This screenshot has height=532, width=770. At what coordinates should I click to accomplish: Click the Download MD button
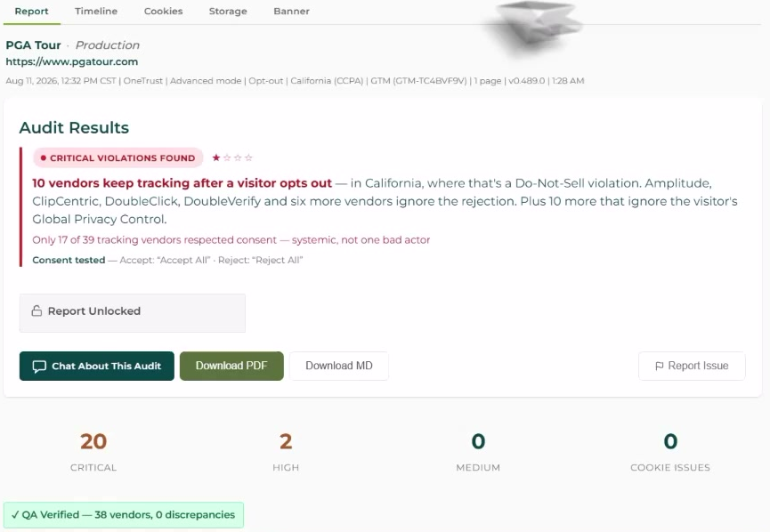pos(339,366)
